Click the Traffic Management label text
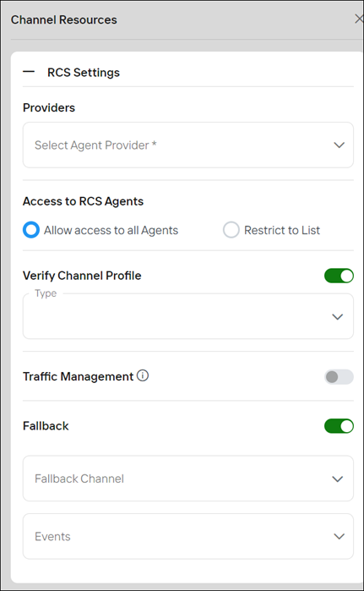The width and height of the screenshot is (364, 591). pyautogui.click(x=79, y=376)
